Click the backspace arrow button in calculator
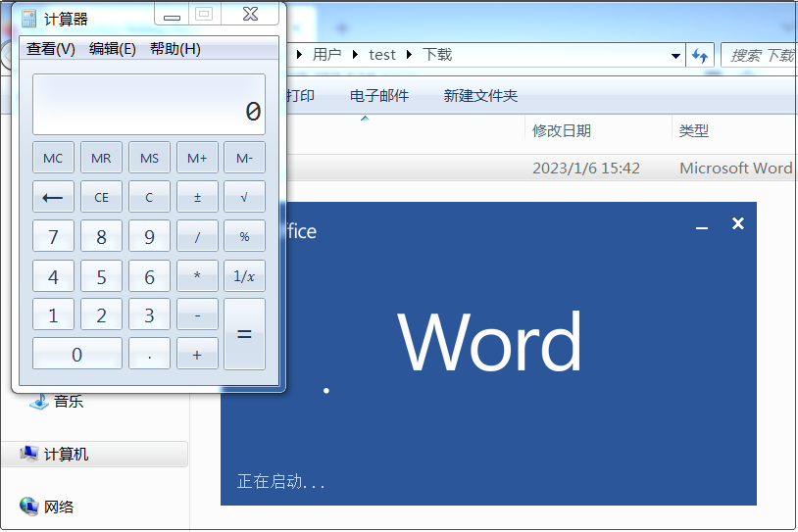 53,197
